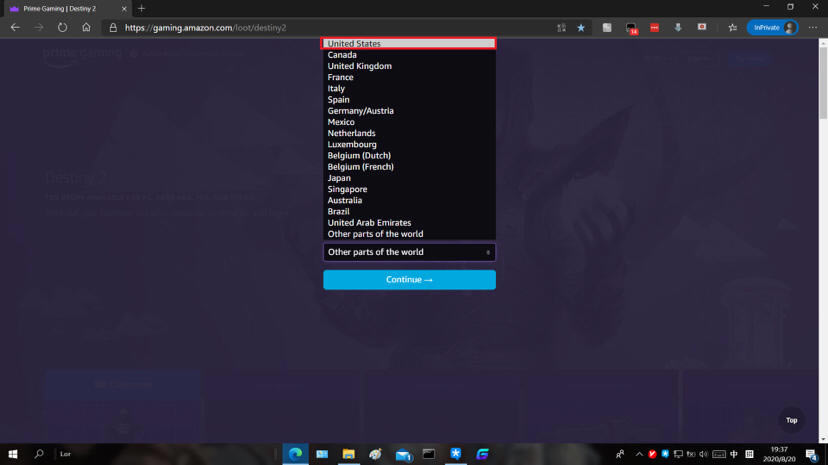Select France in country options
The width and height of the screenshot is (828, 465).
click(409, 77)
